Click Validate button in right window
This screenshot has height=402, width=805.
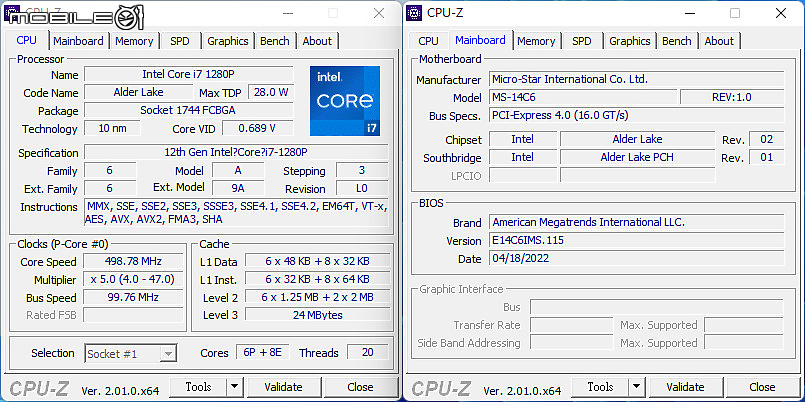click(685, 387)
